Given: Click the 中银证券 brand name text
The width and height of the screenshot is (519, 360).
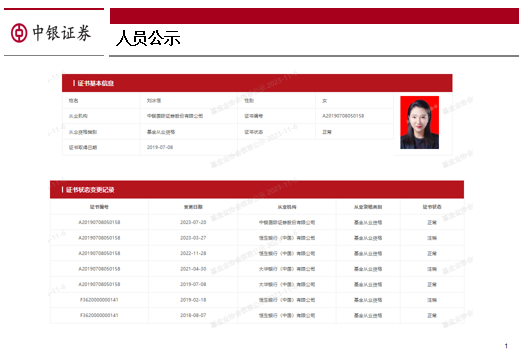Looking at the screenshot, I should point(62,33).
